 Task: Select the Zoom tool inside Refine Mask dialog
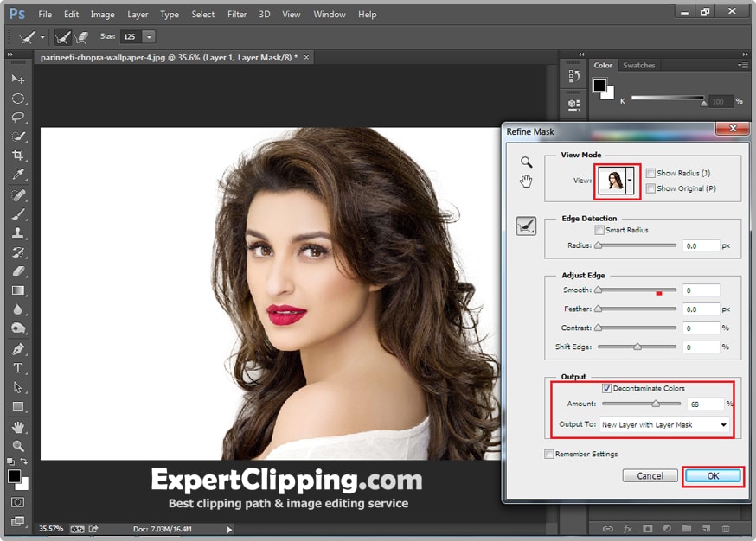click(x=526, y=162)
